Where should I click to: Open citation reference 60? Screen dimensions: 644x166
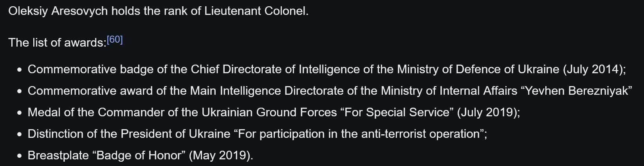pyautogui.click(x=115, y=40)
